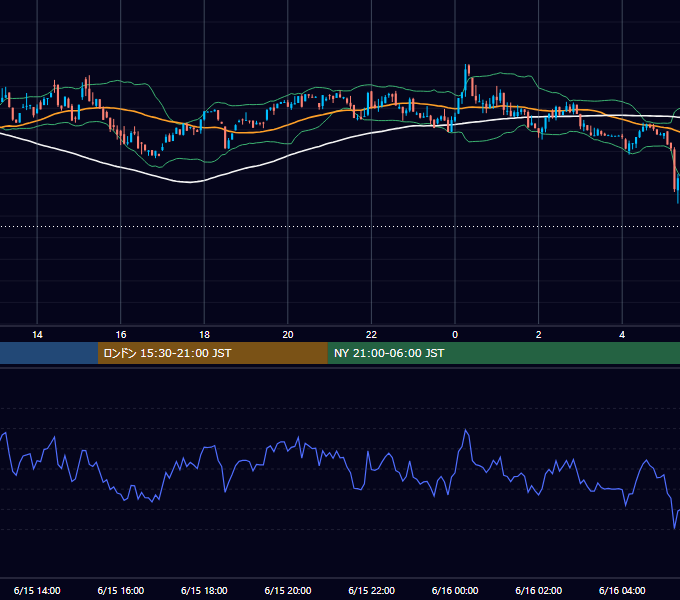Click the blue session bar before London
The height and width of the screenshot is (600, 680).
[49, 353]
